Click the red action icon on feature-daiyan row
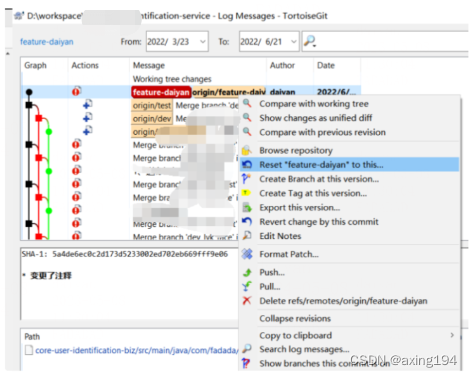Viewport: 472px width, 377px height. click(76, 91)
